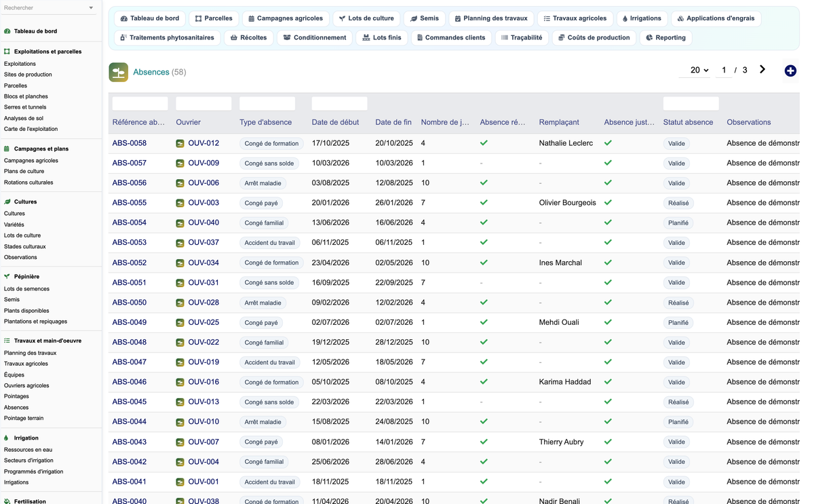
Task: Click Irrigation droplet icon in sidebar
Action: point(7,438)
